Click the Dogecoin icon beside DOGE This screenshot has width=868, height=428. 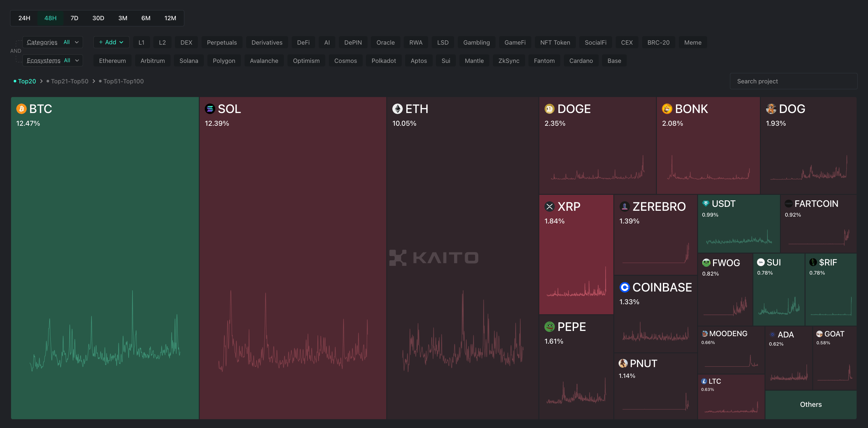coord(550,109)
